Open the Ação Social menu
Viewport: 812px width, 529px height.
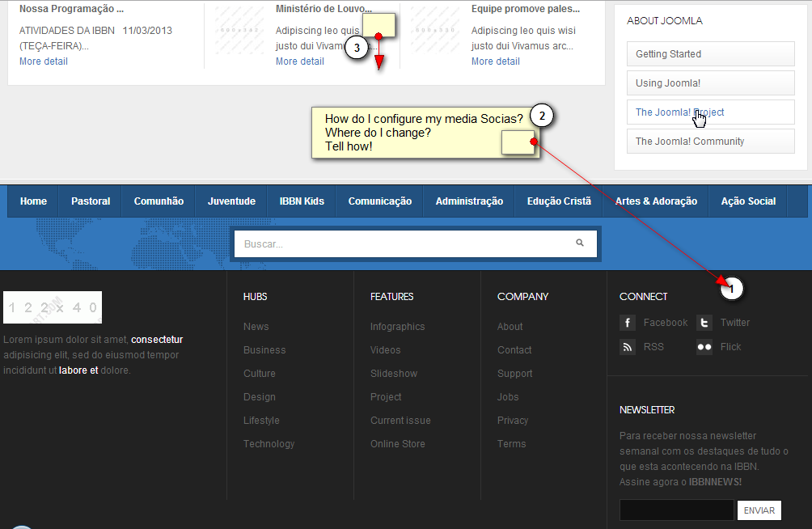point(748,201)
